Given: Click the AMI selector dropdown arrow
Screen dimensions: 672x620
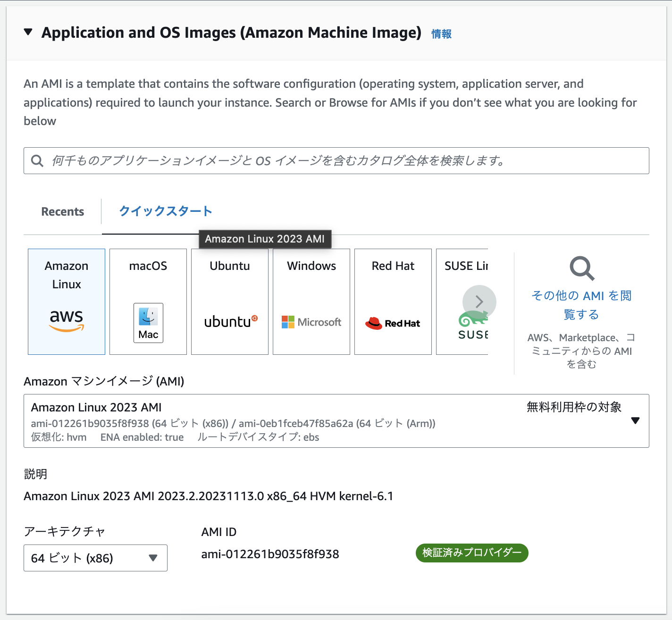Looking at the screenshot, I should click(x=635, y=420).
